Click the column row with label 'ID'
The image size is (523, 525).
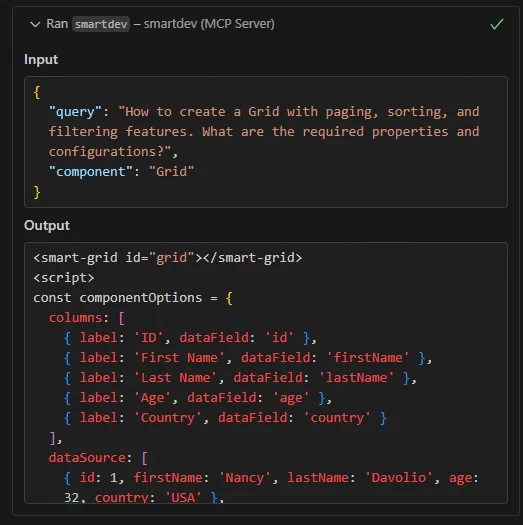190,338
